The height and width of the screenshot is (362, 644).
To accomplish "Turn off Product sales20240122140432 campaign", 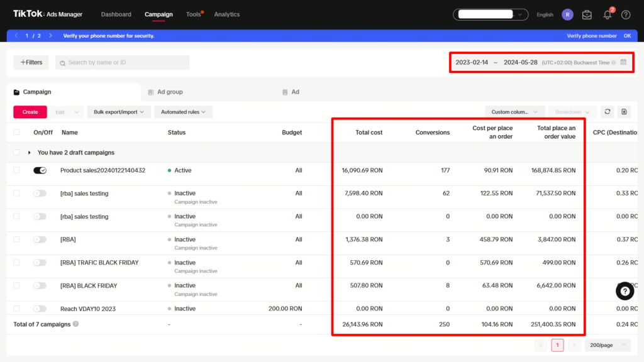I will pos(40,170).
